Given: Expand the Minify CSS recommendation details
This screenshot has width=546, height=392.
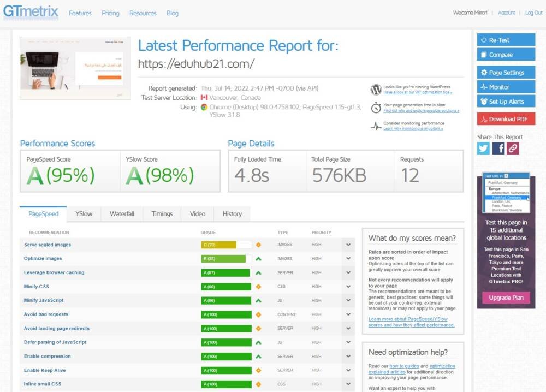Looking at the screenshot, I should [348, 287].
